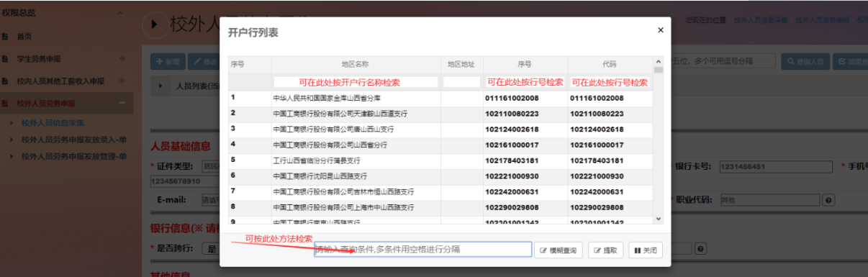Focus the bottom query condition input field

coord(423,250)
